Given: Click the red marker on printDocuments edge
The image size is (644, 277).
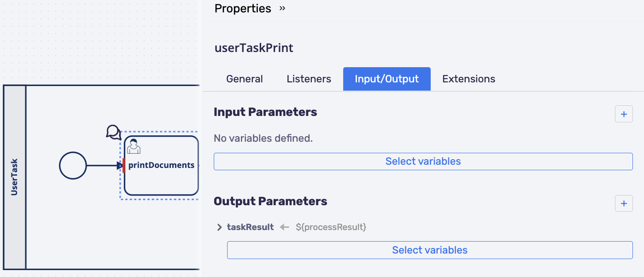Looking at the screenshot, I should point(123,165).
